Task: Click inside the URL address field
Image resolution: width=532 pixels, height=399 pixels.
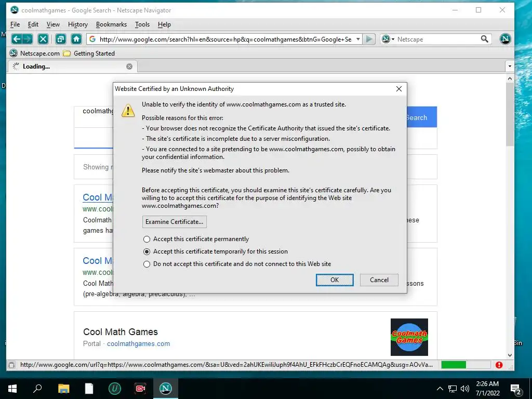Action: (x=225, y=39)
